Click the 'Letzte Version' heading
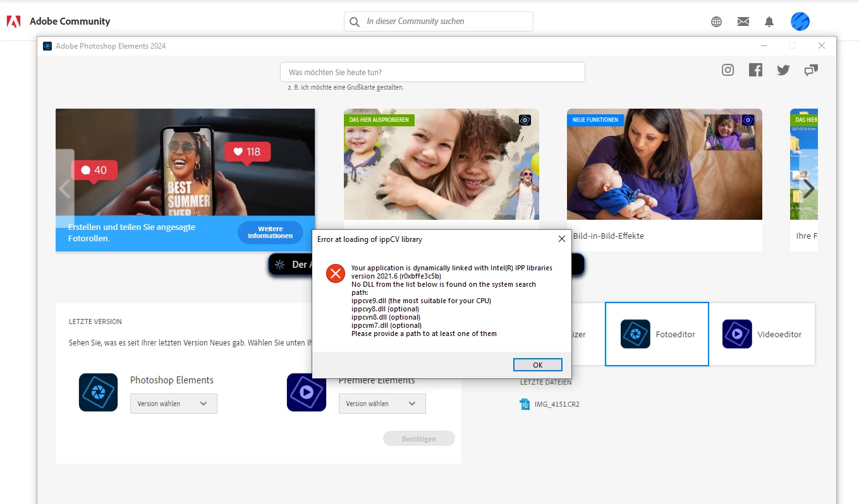 coord(95,321)
